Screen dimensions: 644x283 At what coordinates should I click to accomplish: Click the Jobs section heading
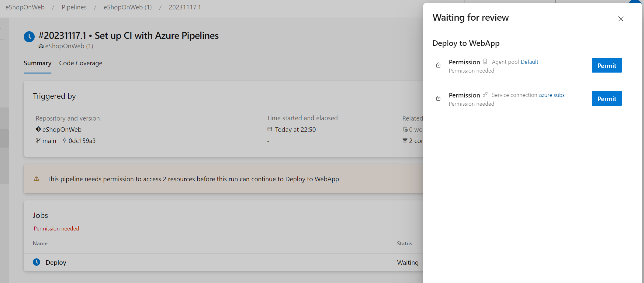click(x=40, y=215)
